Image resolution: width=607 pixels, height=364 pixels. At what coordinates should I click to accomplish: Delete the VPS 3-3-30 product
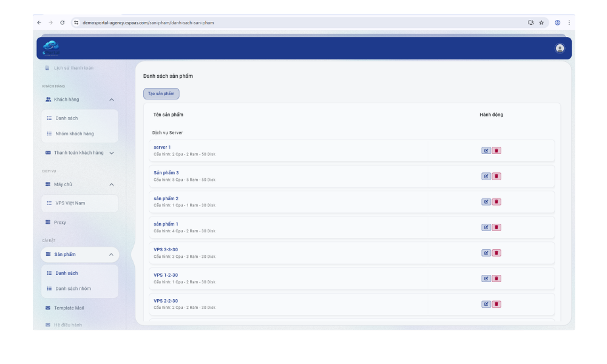point(497,253)
